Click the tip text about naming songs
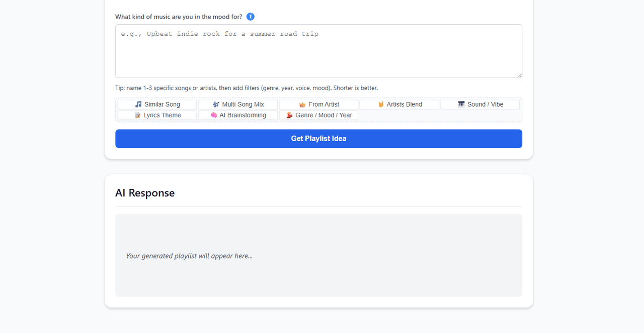The width and height of the screenshot is (644, 333). (247, 88)
